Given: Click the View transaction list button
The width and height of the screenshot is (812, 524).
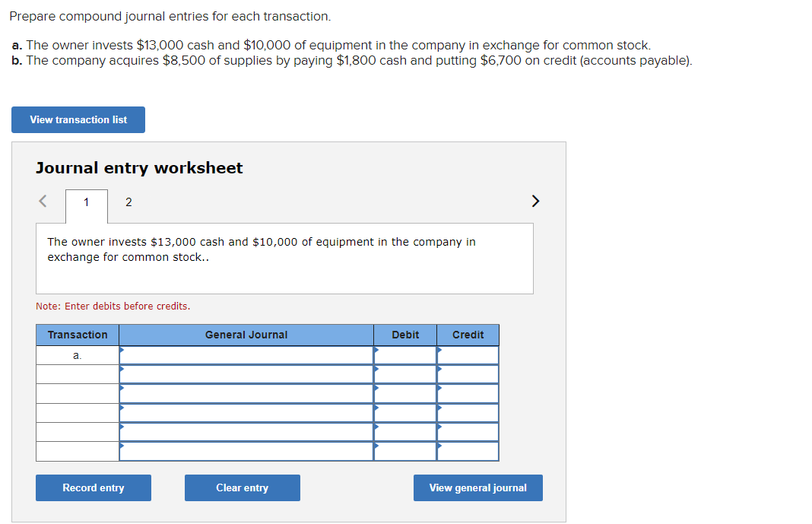Looking at the screenshot, I should pos(78,119).
